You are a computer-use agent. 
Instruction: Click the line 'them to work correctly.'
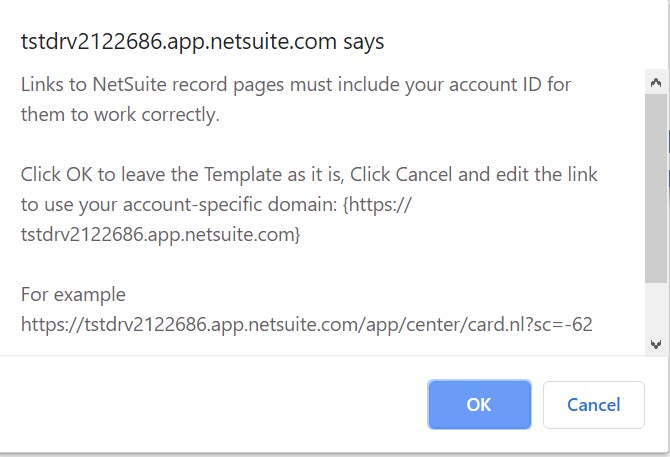(x=119, y=115)
